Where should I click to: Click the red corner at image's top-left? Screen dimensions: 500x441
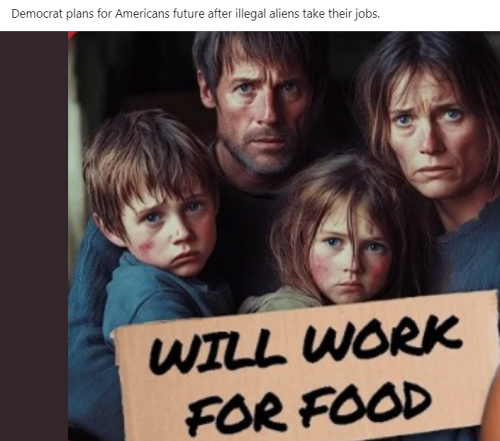(x=72, y=35)
